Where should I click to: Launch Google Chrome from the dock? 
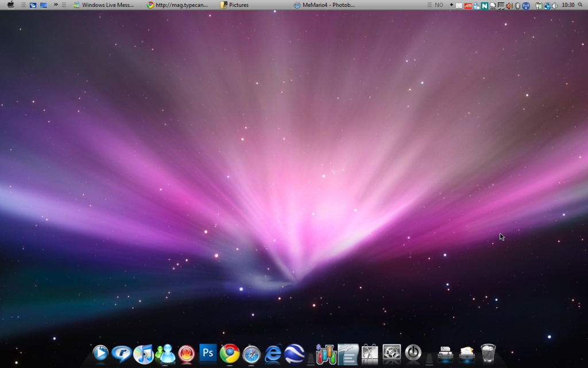230,353
